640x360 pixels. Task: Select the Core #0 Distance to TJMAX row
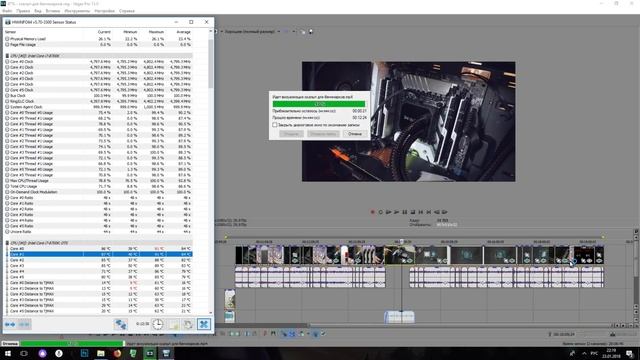(98, 282)
